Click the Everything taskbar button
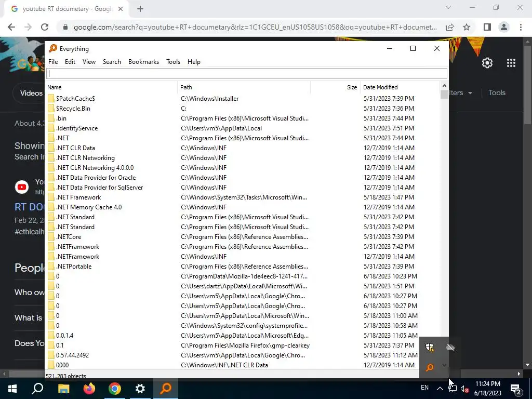The width and height of the screenshot is (532, 399). click(x=166, y=389)
